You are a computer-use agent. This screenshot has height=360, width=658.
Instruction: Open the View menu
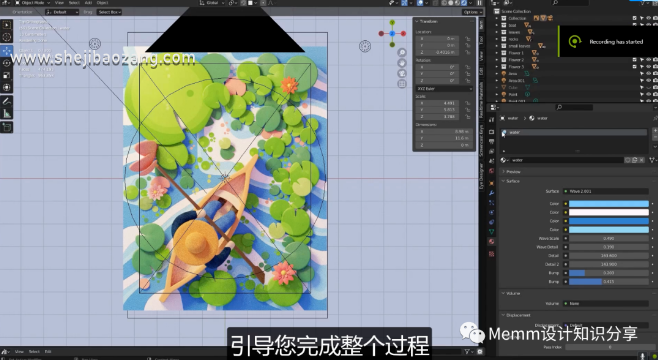(x=60, y=3)
